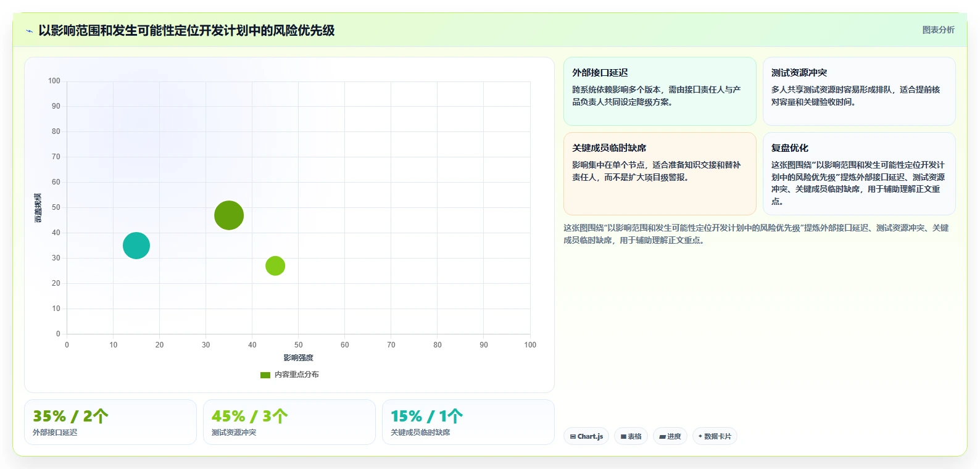Screen dimensions: 980x469
Task: Click the 35% / 2个 stat card
Action: point(110,422)
